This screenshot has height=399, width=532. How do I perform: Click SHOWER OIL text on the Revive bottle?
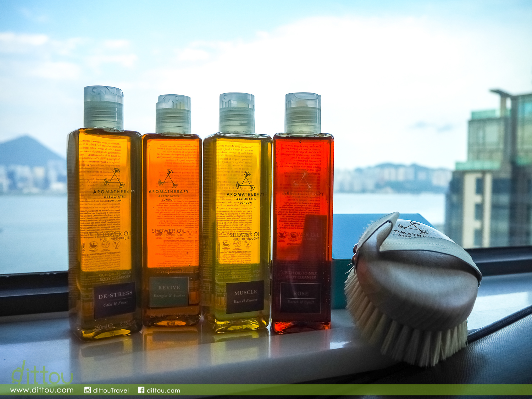point(169,231)
